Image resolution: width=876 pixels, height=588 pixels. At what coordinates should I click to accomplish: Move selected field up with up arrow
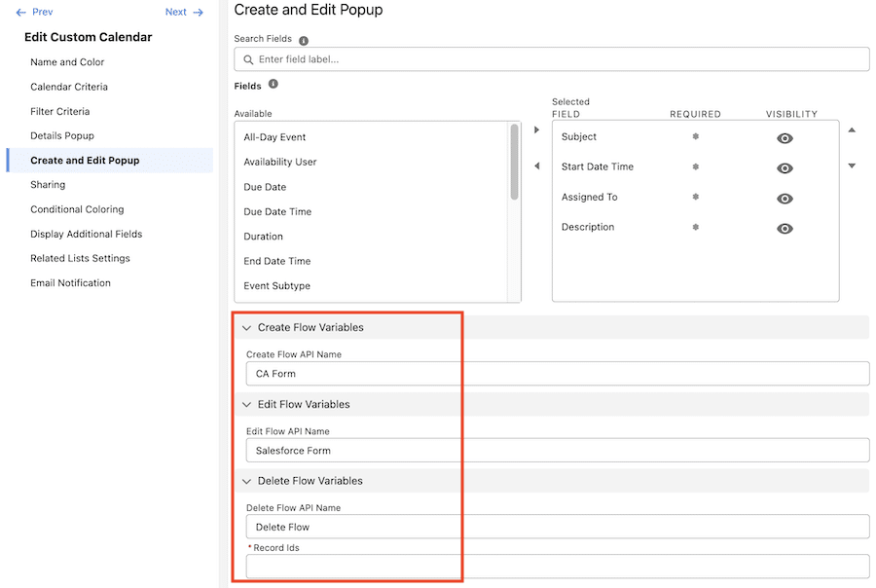point(852,130)
